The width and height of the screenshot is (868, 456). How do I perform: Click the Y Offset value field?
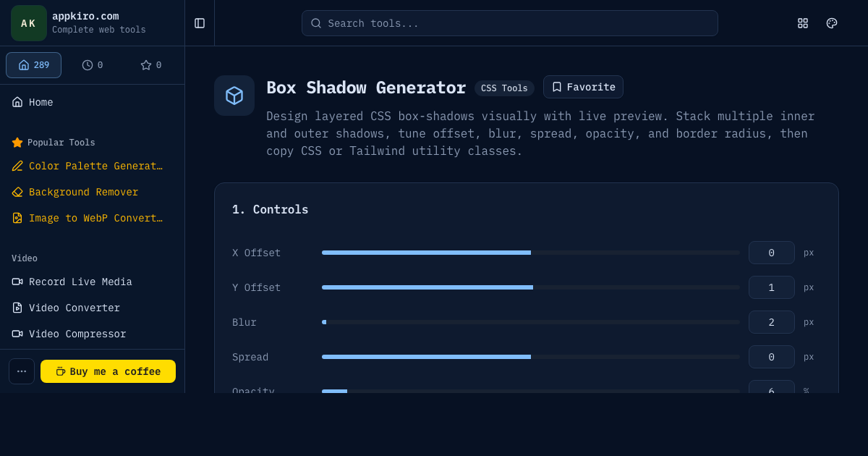coord(772,287)
